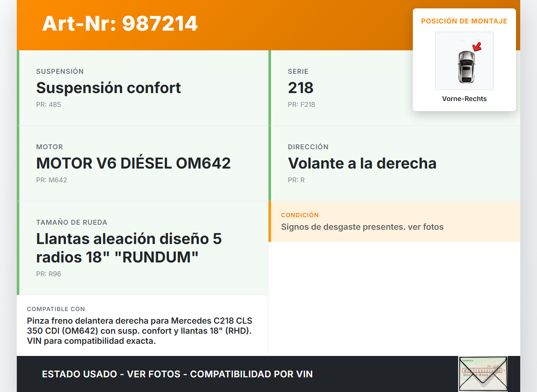
Task: Select the "Suspensión confort" value
Action: click(109, 88)
